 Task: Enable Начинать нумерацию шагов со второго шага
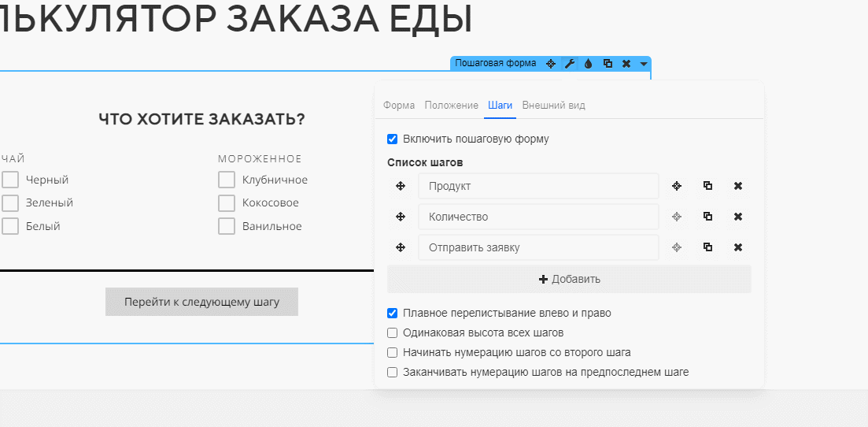pyautogui.click(x=393, y=353)
